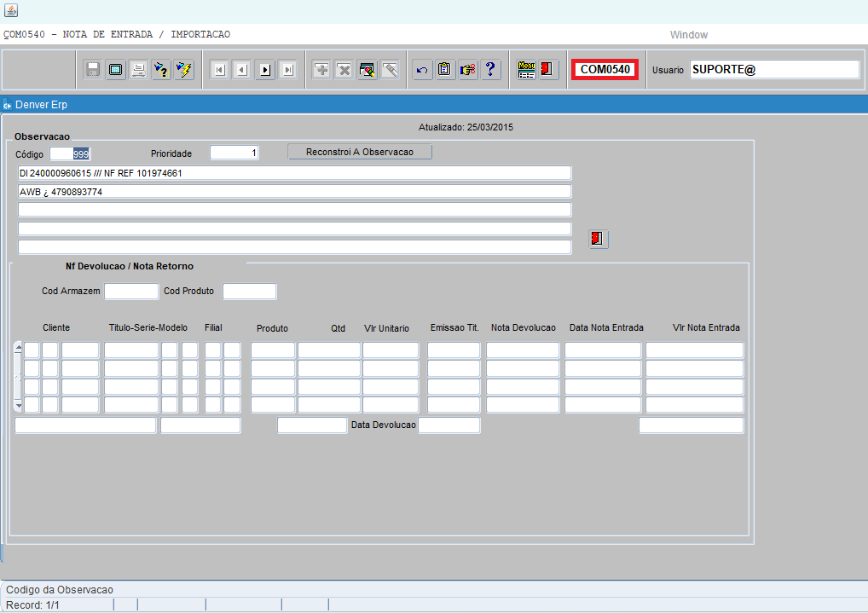The image size is (868, 613).
Task: Click the Vlr Unitario column header
Action: pyautogui.click(x=386, y=328)
